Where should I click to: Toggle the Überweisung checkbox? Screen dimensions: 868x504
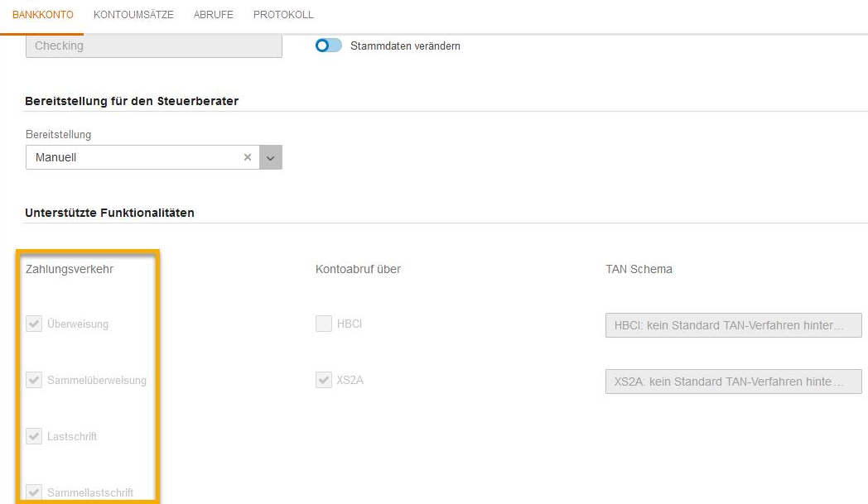pyautogui.click(x=34, y=324)
